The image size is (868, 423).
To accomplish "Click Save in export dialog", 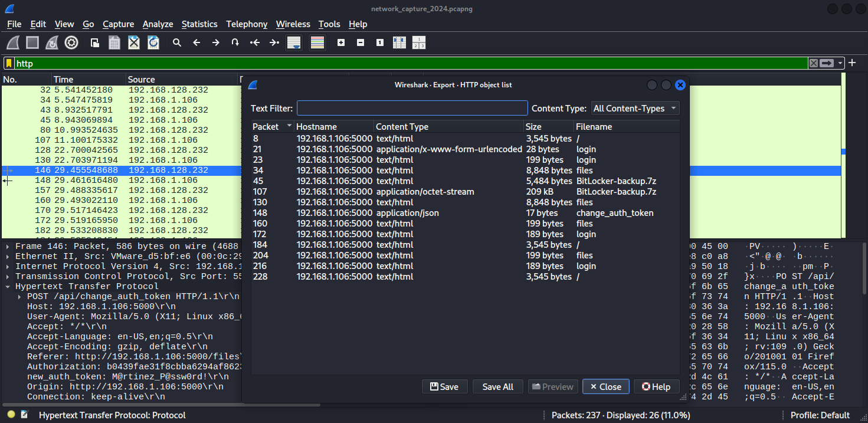I will point(444,386).
